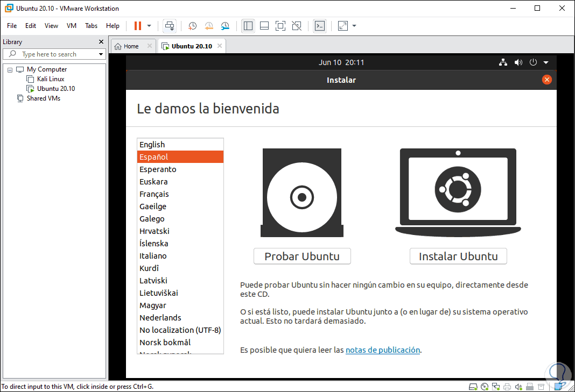Open the View menu

51,26
